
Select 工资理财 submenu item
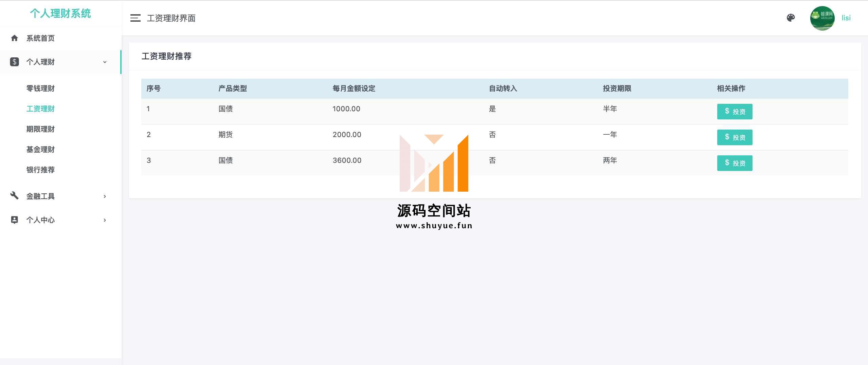[x=40, y=109]
